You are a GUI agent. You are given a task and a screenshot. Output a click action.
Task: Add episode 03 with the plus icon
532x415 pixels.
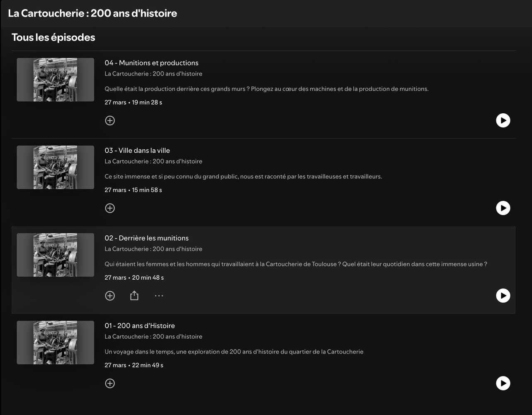(110, 208)
